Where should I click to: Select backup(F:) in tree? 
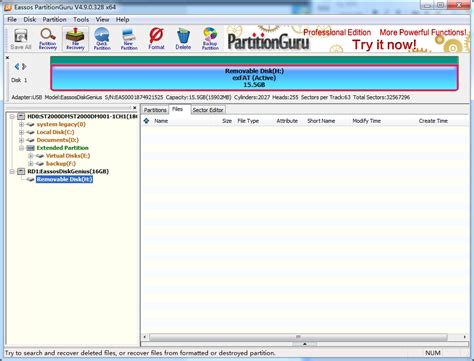[x=61, y=163]
